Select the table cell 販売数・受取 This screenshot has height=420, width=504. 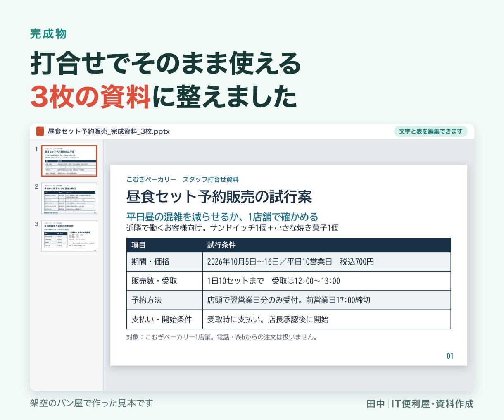164,281
